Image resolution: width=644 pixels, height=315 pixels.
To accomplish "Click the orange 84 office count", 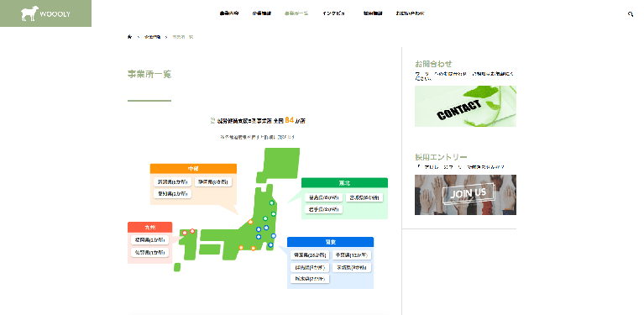I will point(289,120).
